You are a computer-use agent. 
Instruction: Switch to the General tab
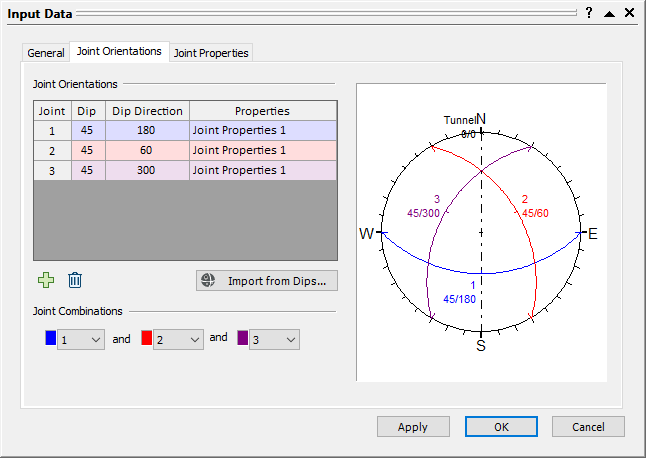pyautogui.click(x=46, y=53)
